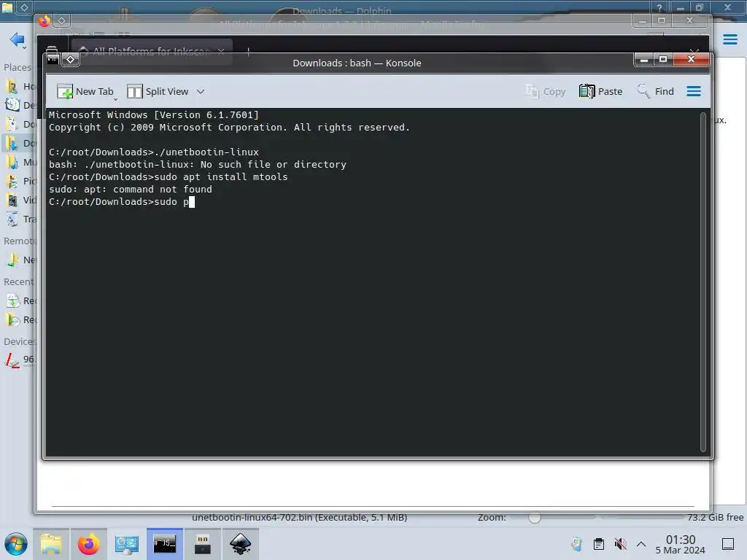The image size is (747, 560).
Task: Open the Dolphin hamburger menu
Action: tap(729, 39)
